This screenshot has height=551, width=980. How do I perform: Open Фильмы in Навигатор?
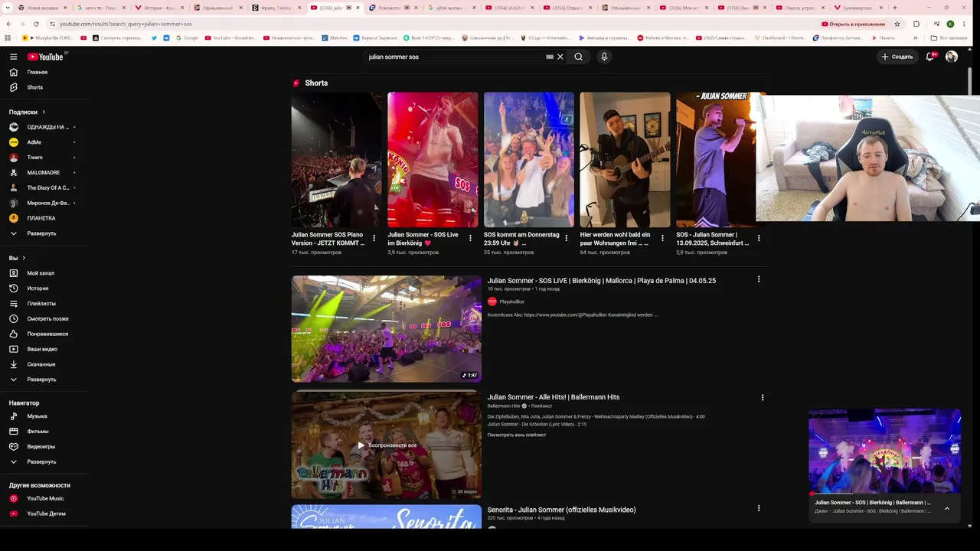38,432
